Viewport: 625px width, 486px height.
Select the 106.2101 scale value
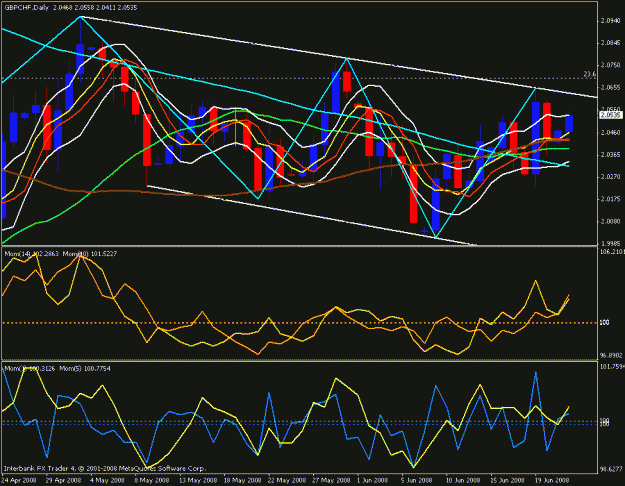pos(612,252)
